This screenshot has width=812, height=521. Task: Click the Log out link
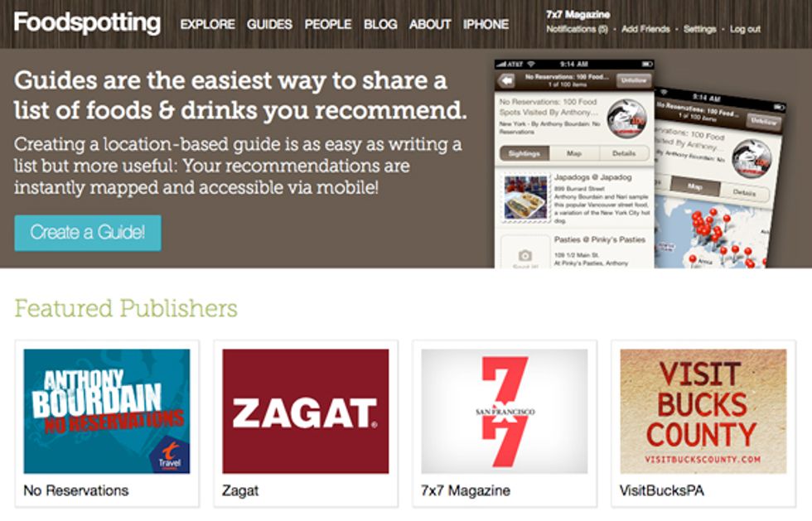click(745, 29)
